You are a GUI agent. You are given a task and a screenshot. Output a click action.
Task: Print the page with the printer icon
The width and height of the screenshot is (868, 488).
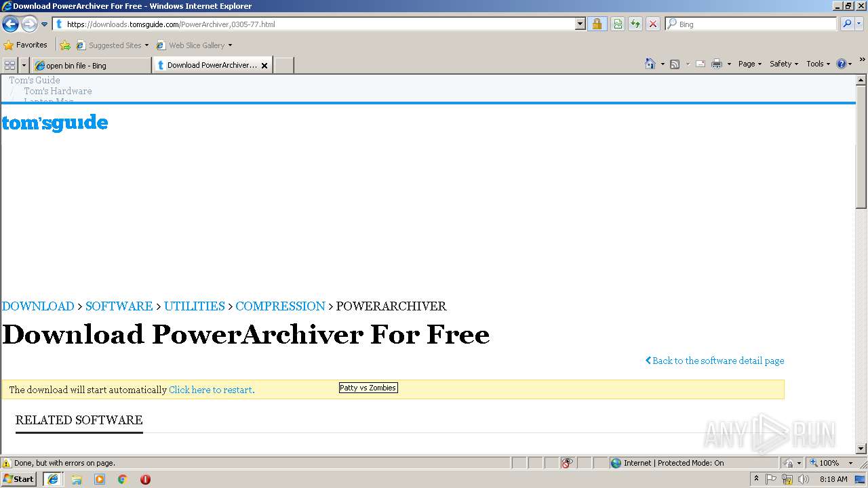[717, 64]
